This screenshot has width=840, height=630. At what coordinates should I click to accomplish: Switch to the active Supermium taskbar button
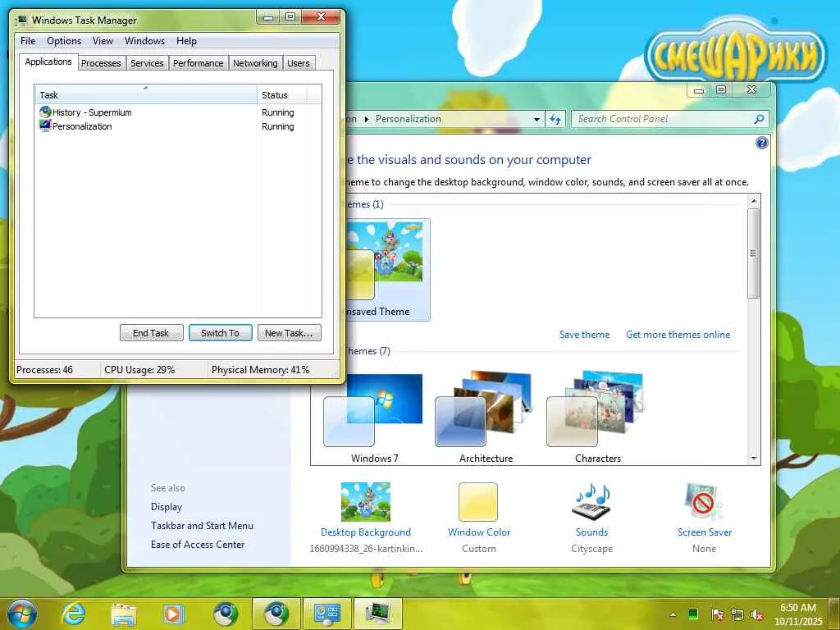pos(276,614)
